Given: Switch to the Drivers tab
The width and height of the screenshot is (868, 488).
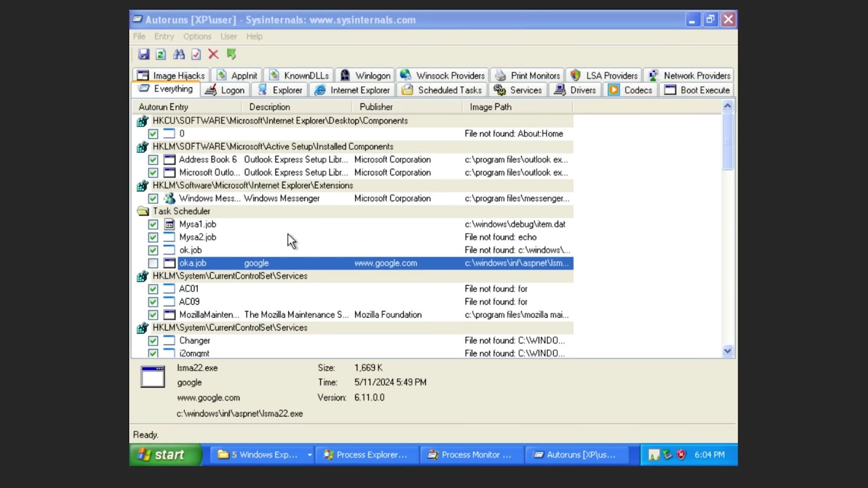Looking at the screenshot, I should (576, 90).
